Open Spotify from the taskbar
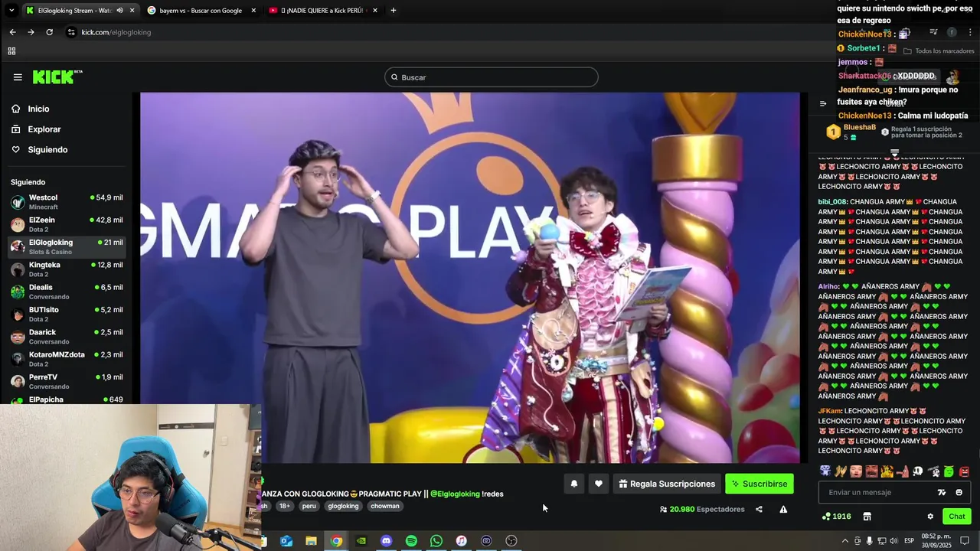The width and height of the screenshot is (980, 551). (x=411, y=541)
